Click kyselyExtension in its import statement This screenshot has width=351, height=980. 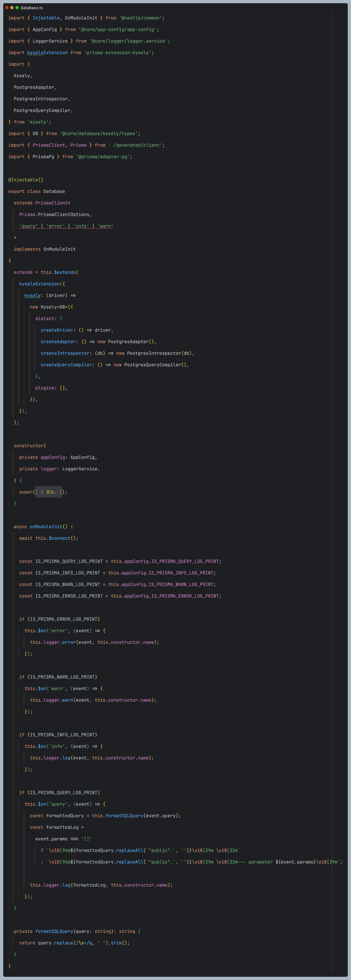click(x=47, y=52)
